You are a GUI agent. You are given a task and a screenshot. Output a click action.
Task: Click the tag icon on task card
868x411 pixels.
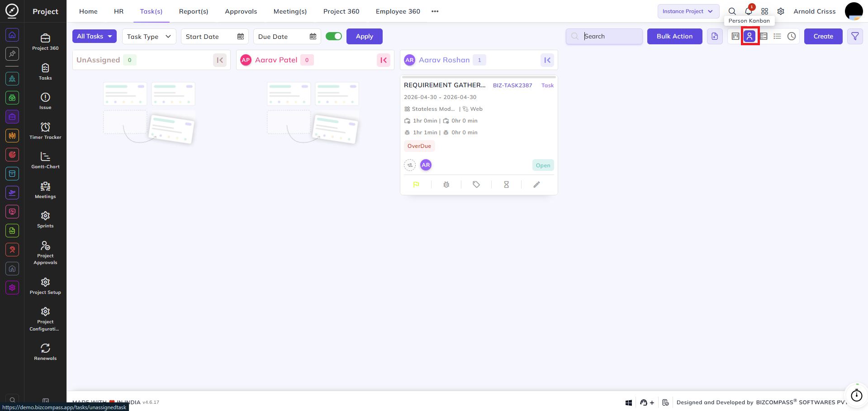click(x=476, y=184)
